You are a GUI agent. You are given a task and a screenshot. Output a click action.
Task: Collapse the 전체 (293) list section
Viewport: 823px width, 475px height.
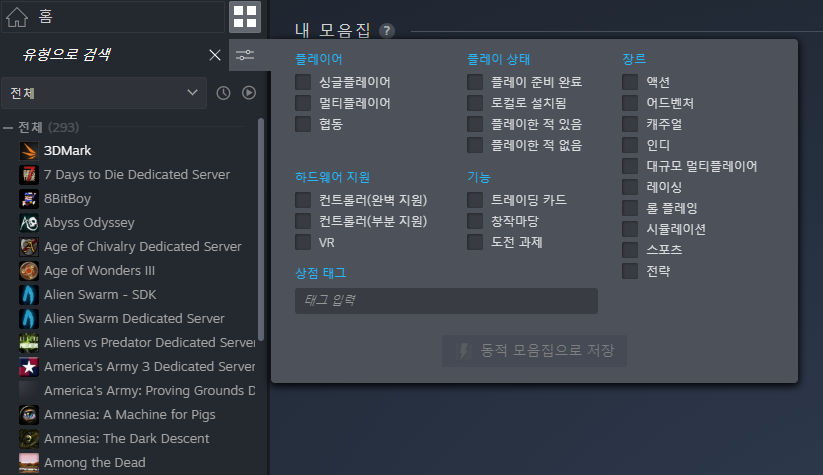[x=8, y=128]
